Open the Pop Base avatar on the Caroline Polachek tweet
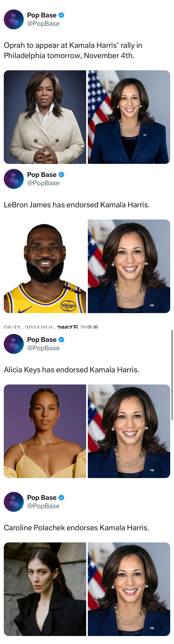 click(x=14, y=502)
